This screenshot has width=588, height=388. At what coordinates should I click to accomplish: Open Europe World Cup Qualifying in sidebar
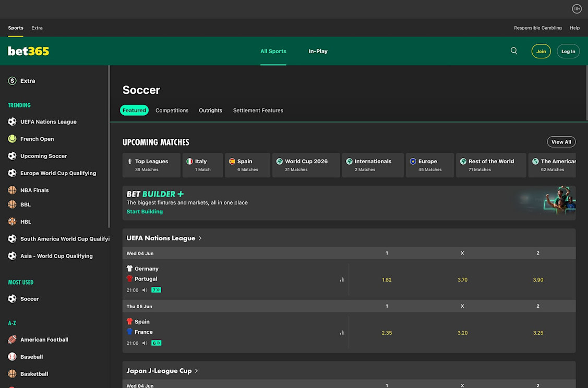(x=58, y=173)
